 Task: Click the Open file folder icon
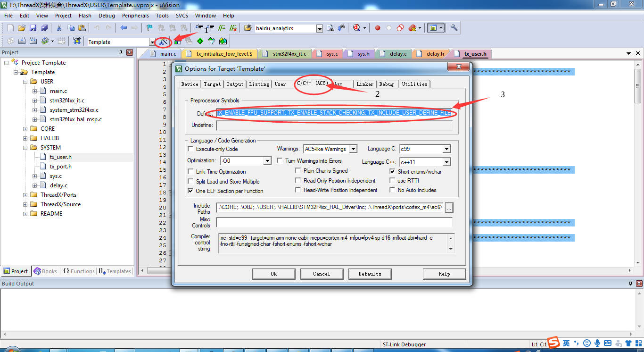(22, 28)
